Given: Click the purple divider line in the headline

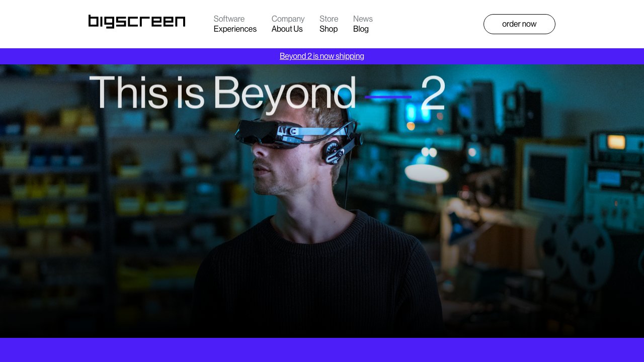Looking at the screenshot, I should click(x=388, y=97).
